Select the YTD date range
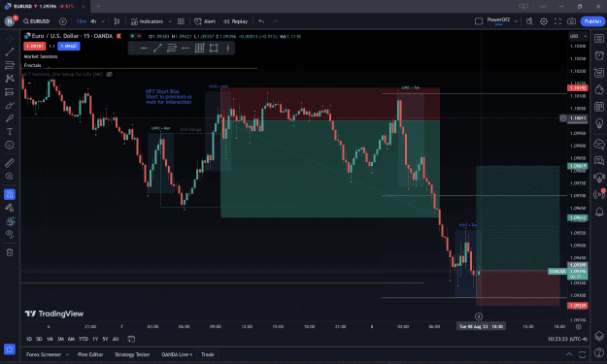The image size is (607, 364). coord(84,339)
